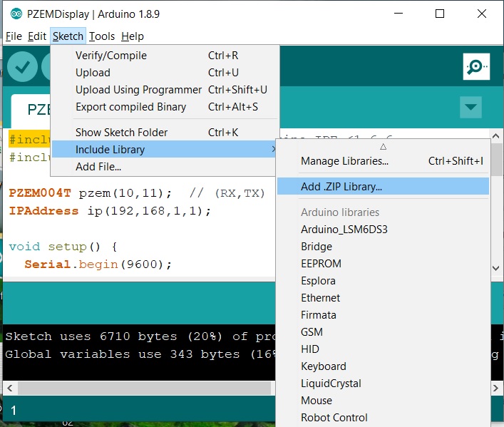Choose Verify/Compile from Sketch menu
This screenshot has width=504, height=427.
pos(164,56)
